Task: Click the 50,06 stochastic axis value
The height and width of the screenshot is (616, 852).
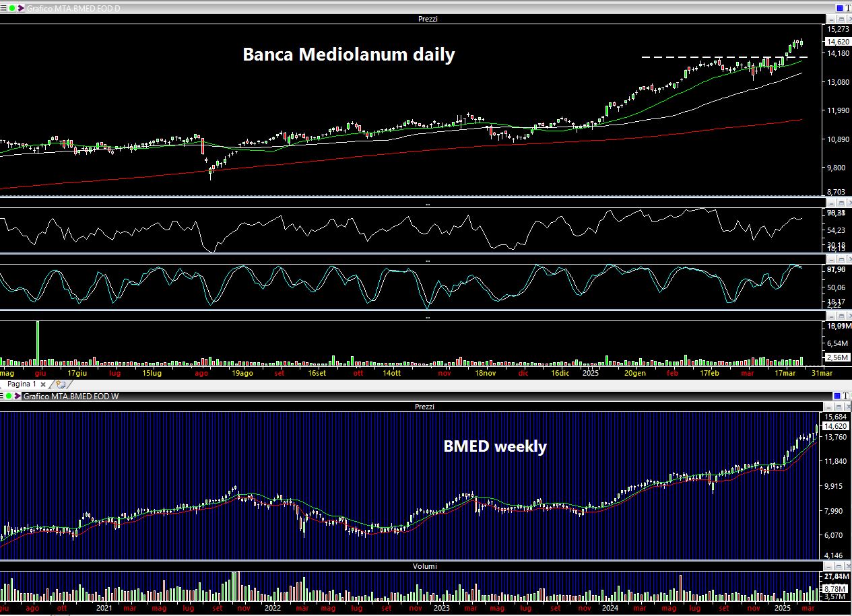Action: [836, 287]
